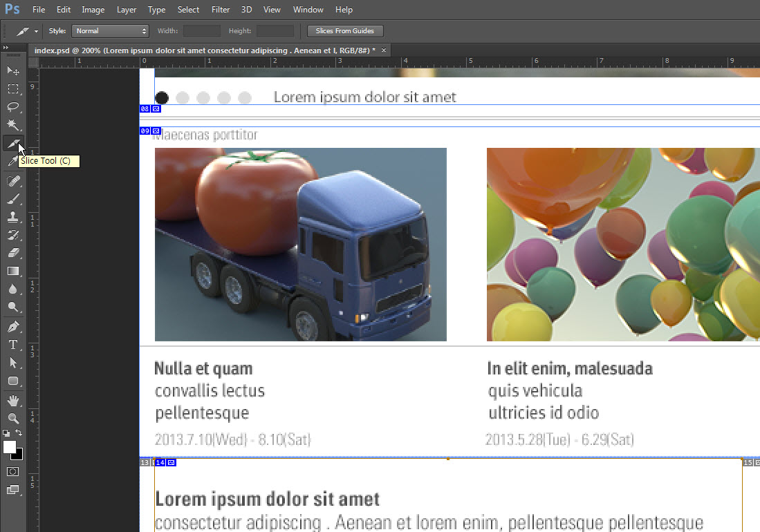Activate the Magic Wand tool
Viewport: 760px width, 532px height.
pyautogui.click(x=12, y=125)
